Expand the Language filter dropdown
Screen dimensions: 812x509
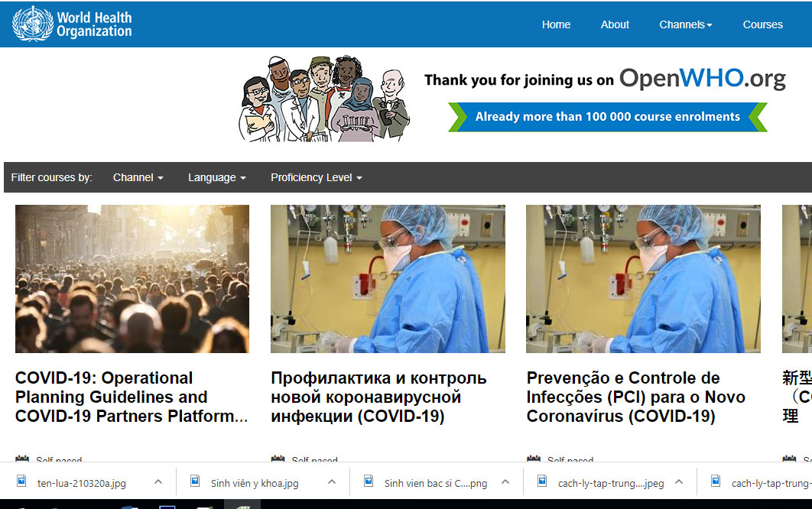[x=217, y=177]
